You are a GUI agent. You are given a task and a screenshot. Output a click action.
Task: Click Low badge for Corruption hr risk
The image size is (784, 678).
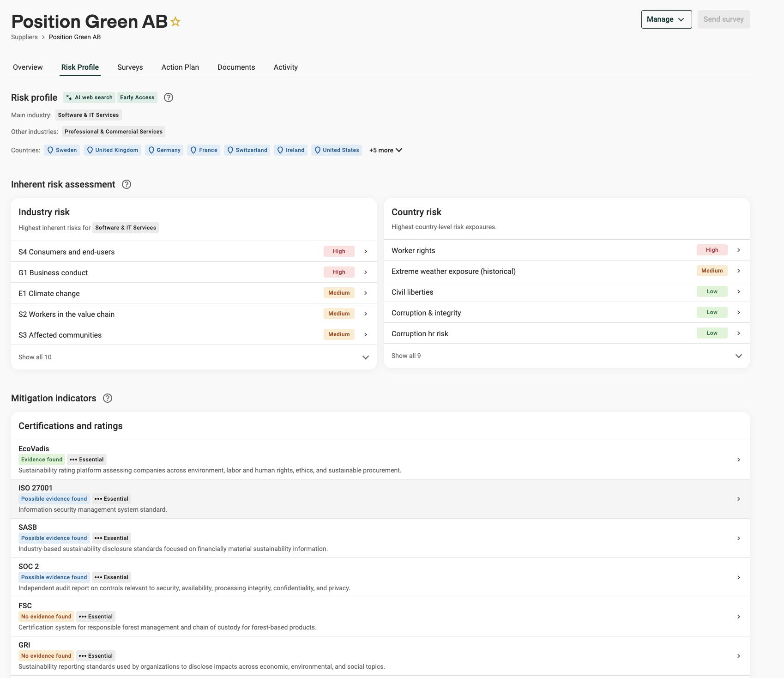point(712,333)
